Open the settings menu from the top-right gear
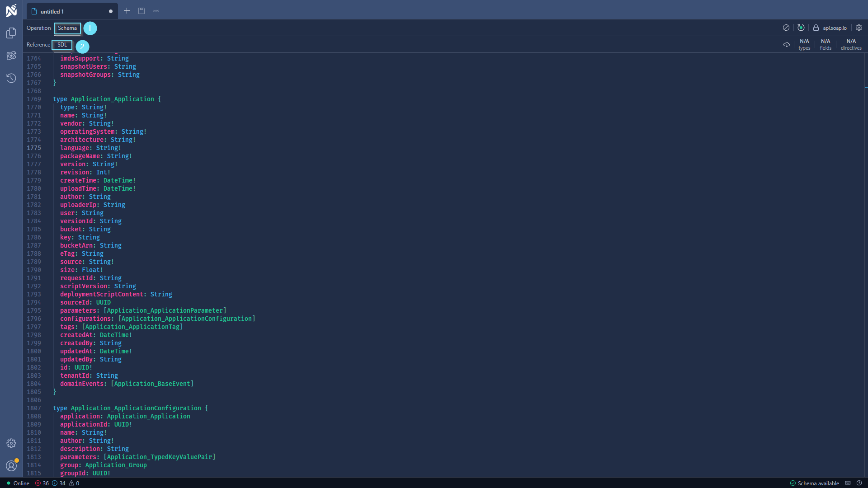 click(859, 28)
